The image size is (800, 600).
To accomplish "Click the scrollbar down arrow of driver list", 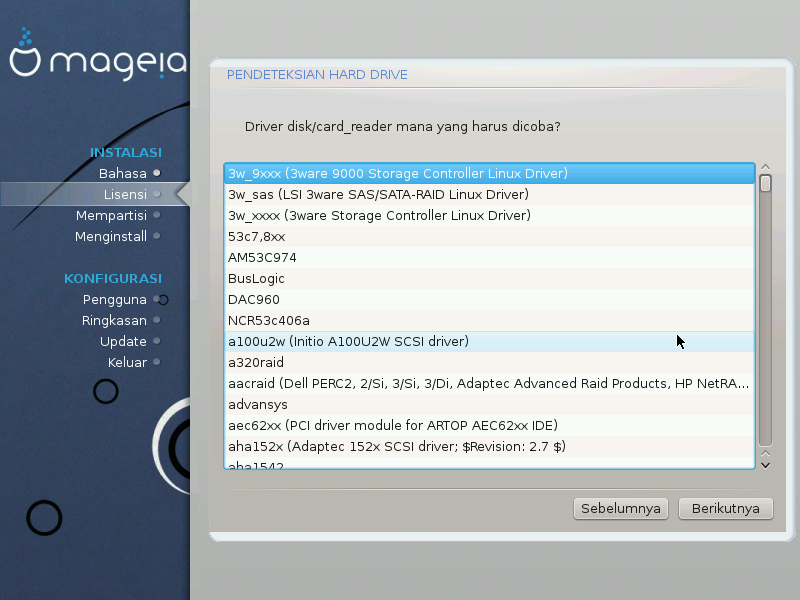I will click(765, 465).
